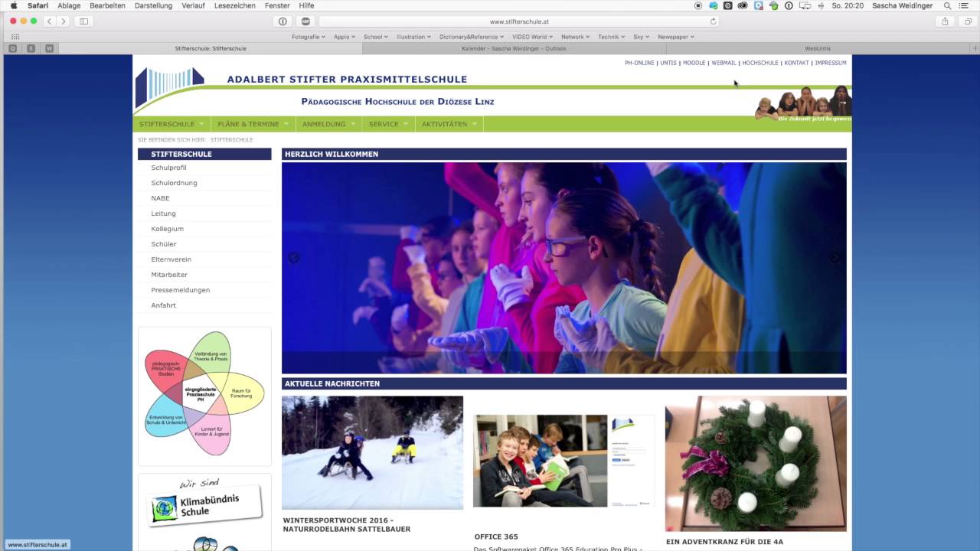The image size is (980, 551).
Task: Open the Pressemeldungen sidebar link
Action: tap(180, 290)
